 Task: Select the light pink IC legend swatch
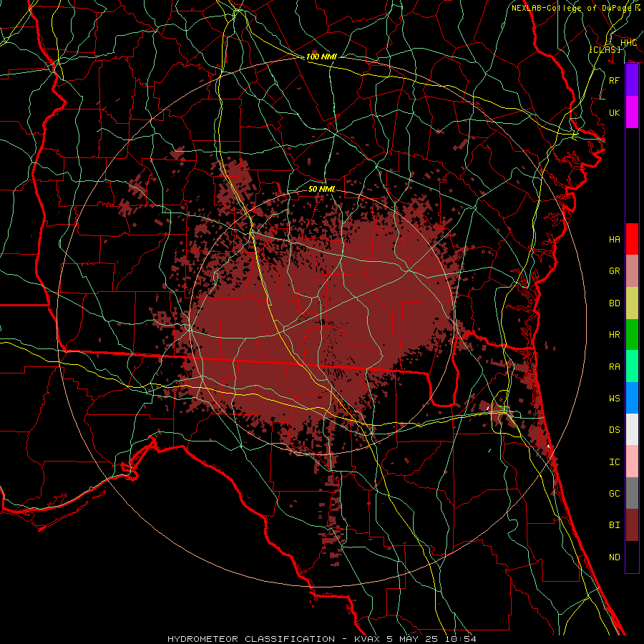632,462
